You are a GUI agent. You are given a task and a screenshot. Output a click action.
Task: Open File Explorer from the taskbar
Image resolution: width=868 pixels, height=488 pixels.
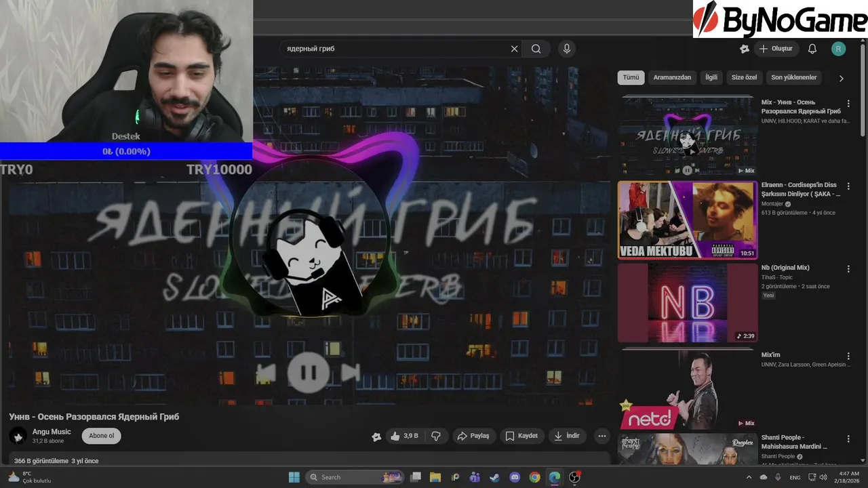[x=435, y=477]
